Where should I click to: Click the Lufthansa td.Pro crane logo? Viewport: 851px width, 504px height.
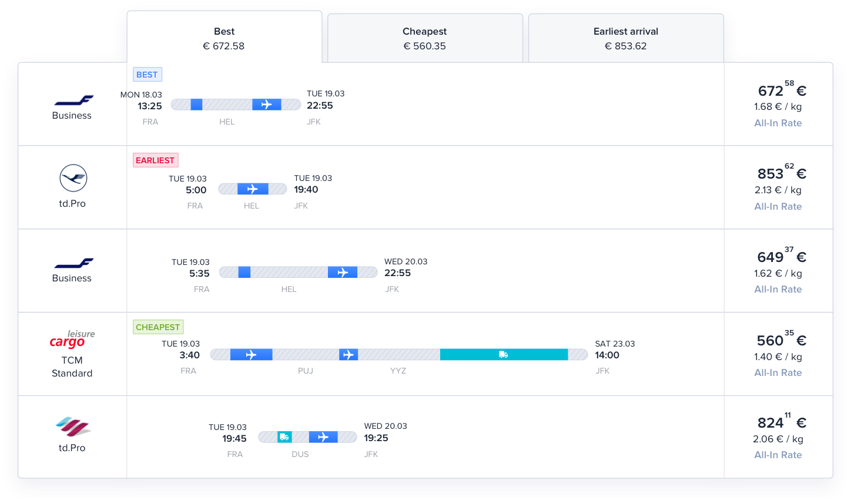pyautogui.click(x=72, y=177)
